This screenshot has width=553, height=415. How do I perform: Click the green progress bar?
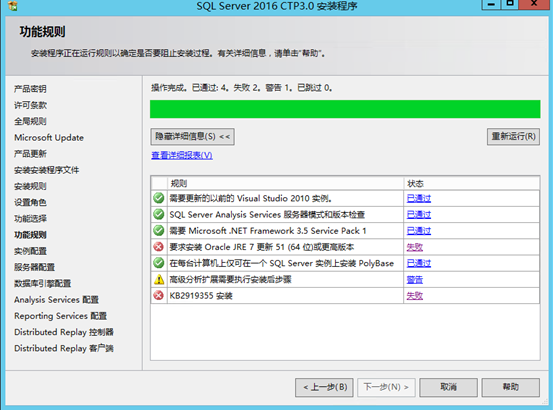coord(345,109)
